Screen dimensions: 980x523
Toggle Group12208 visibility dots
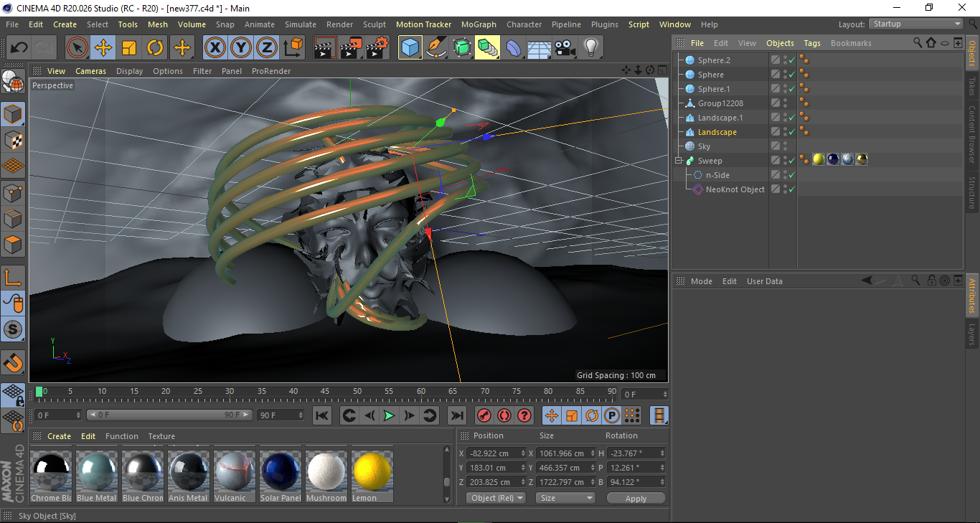coord(785,103)
